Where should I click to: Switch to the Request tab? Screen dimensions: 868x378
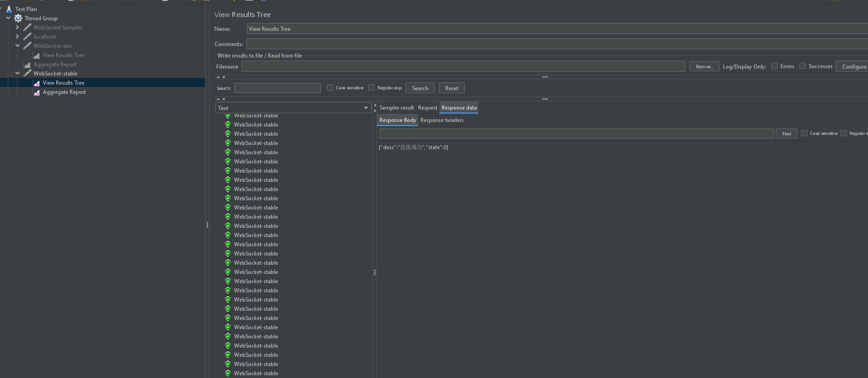[x=428, y=108]
